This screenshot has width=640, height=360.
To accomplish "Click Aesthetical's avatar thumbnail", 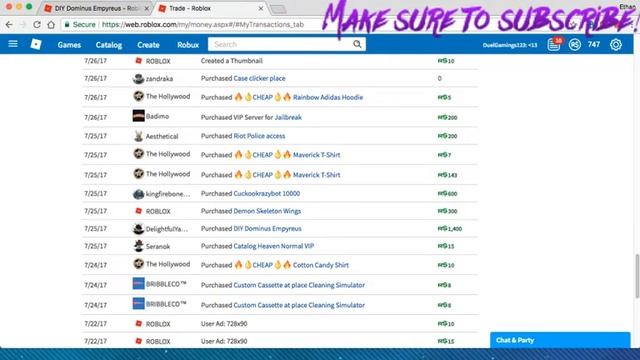I will tap(138, 136).
